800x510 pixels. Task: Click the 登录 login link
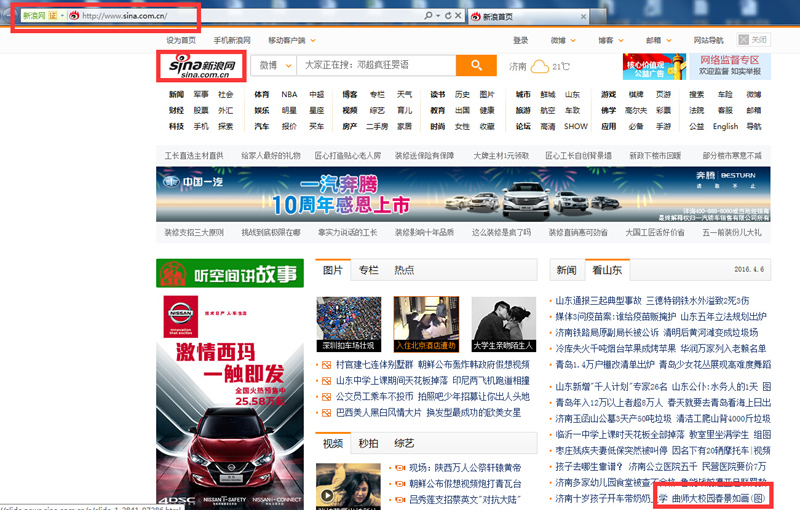[x=520, y=40]
